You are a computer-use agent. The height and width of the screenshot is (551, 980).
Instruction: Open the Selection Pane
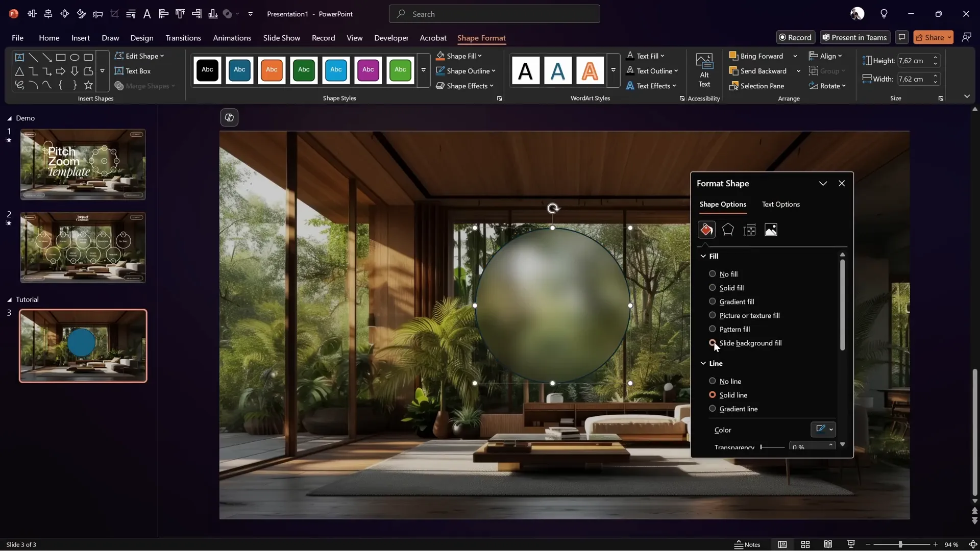(757, 86)
